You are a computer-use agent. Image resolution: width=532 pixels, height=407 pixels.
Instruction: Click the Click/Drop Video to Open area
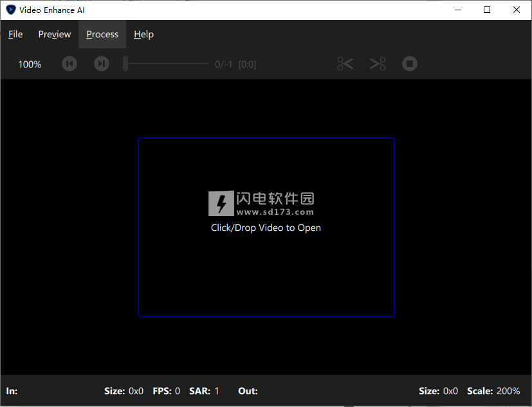266,227
